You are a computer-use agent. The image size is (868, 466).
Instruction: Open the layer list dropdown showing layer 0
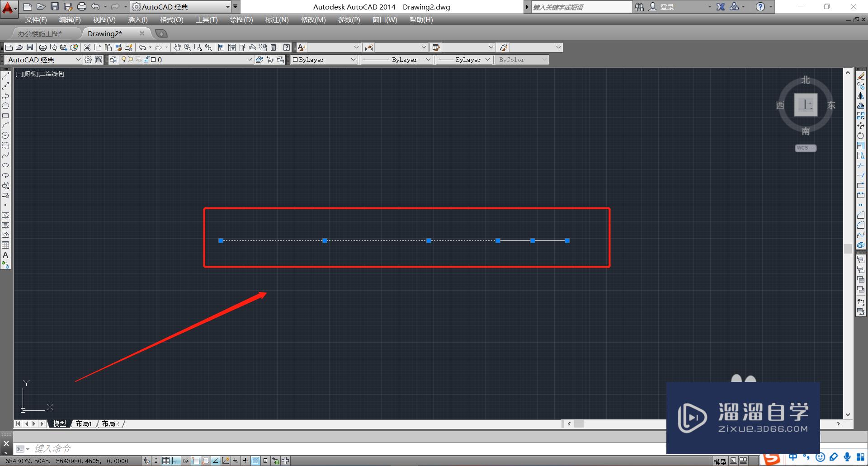(250, 59)
